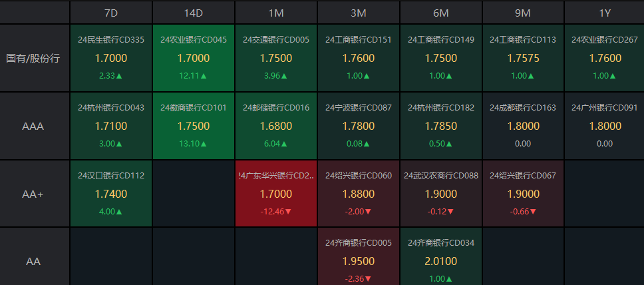The height and width of the screenshot is (285, 644).
Task: Click the red 24广东华兴银行 cell
Action: click(276, 193)
